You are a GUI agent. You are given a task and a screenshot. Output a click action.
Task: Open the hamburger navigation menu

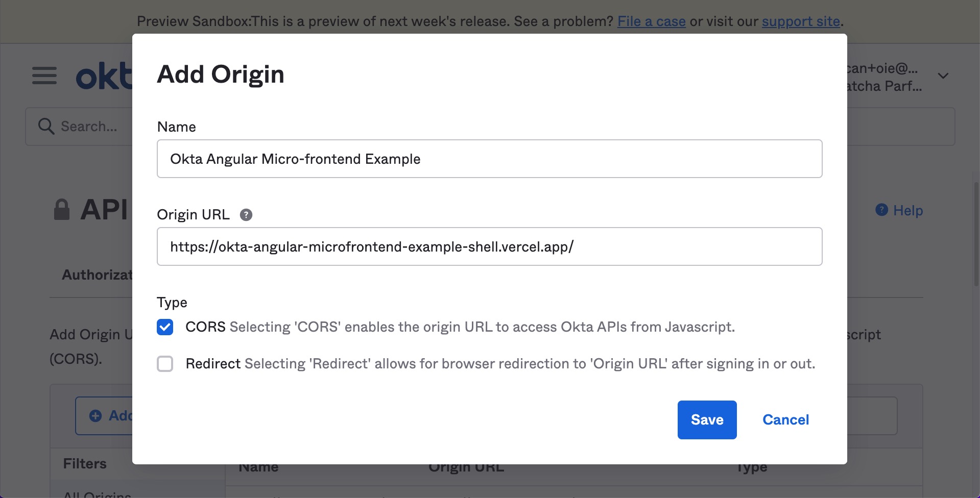tap(44, 76)
